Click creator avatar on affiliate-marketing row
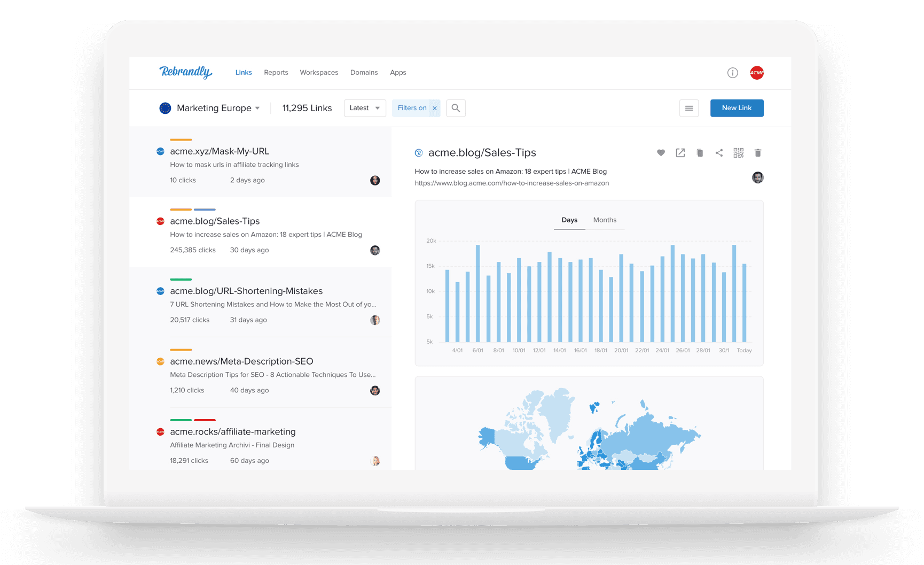 pos(375,461)
